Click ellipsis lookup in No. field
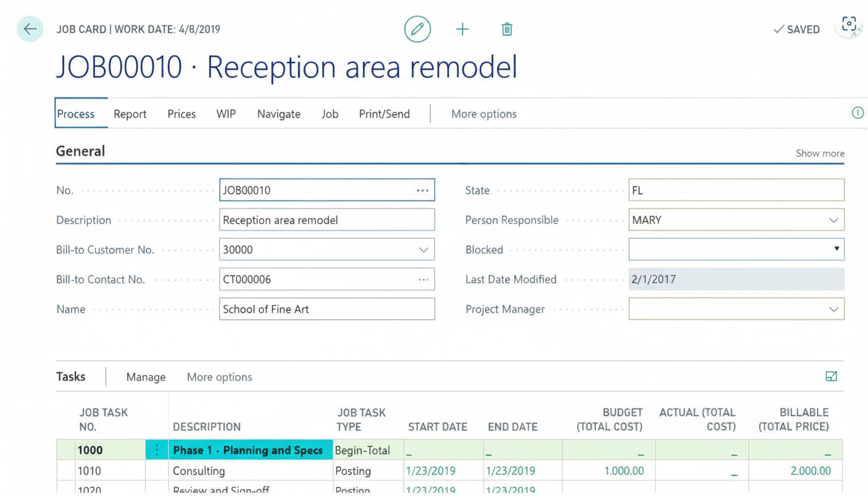The width and height of the screenshot is (868, 496). [422, 191]
